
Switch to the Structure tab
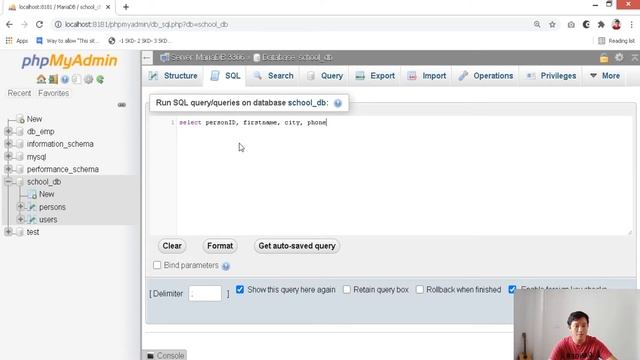[x=173, y=76]
